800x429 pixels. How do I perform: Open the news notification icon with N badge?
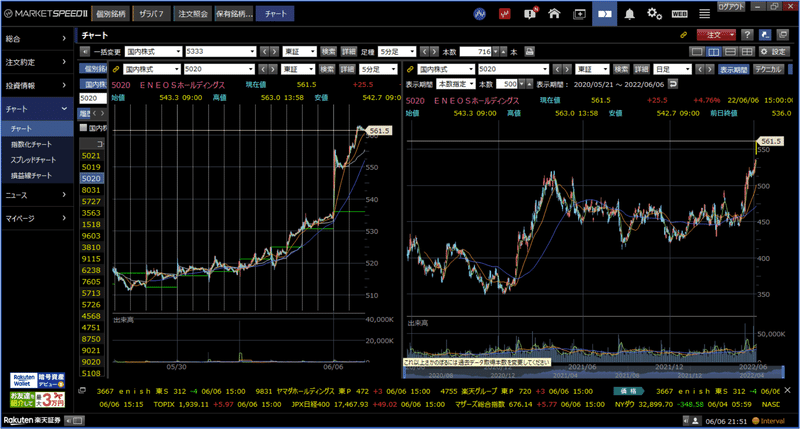pos(530,13)
